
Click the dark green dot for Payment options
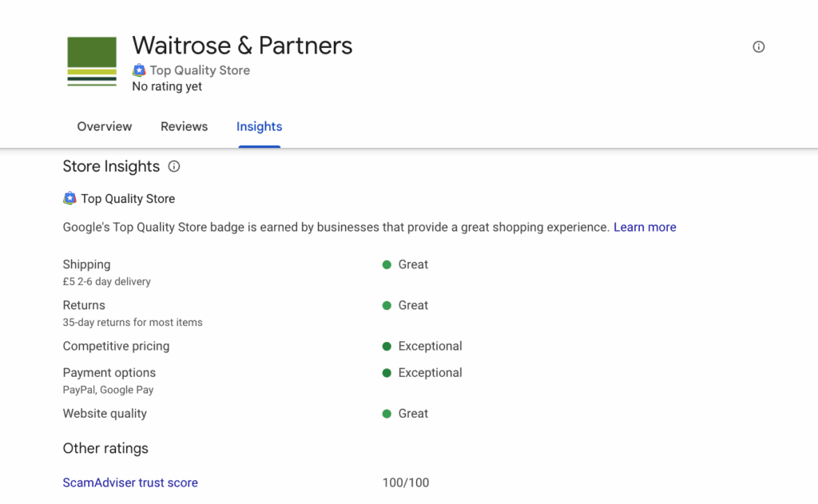[x=387, y=372]
